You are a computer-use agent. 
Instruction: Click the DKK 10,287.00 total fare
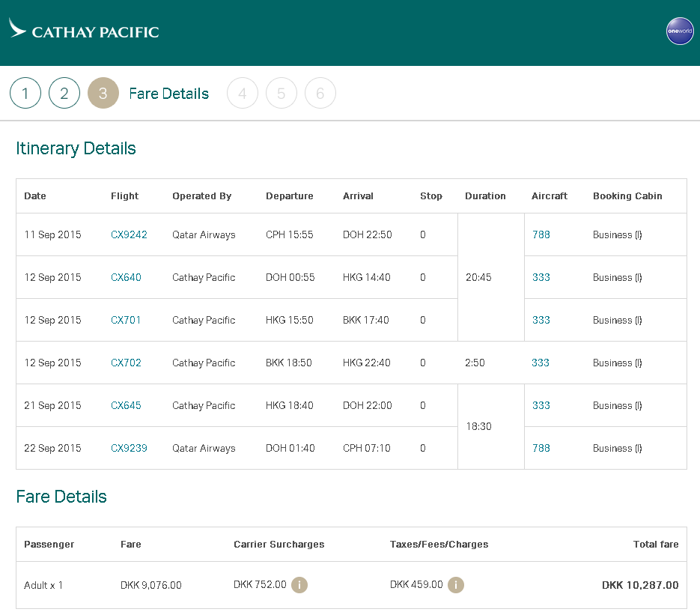click(640, 585)
